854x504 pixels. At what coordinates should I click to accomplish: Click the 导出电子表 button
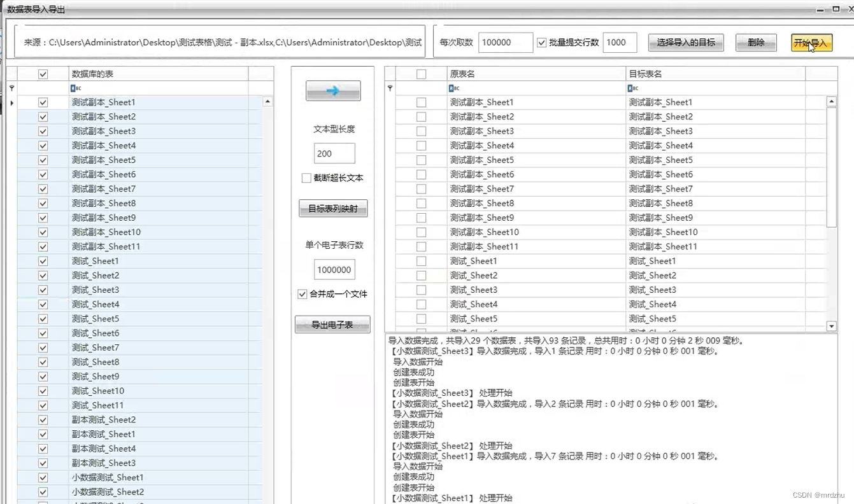pyautogui.click(x=332, y=324)
